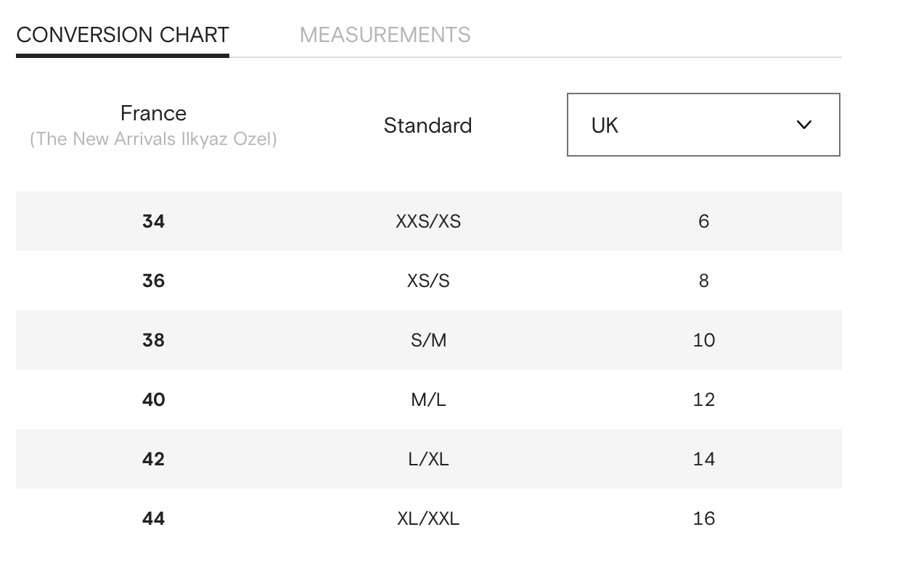This screenshot has height=577, width=900.
Task: Click the Standard column header
Action: point(427,125)
